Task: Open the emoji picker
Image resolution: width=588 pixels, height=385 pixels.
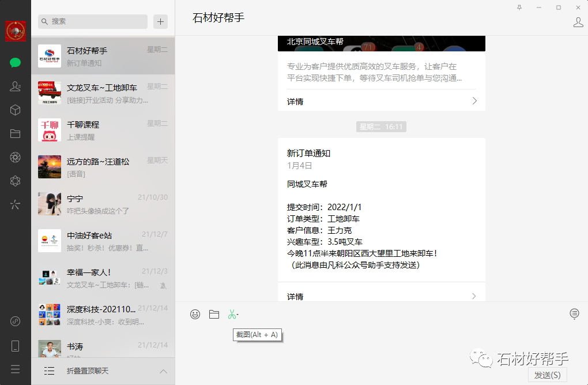Action: (x=195, y=314)
